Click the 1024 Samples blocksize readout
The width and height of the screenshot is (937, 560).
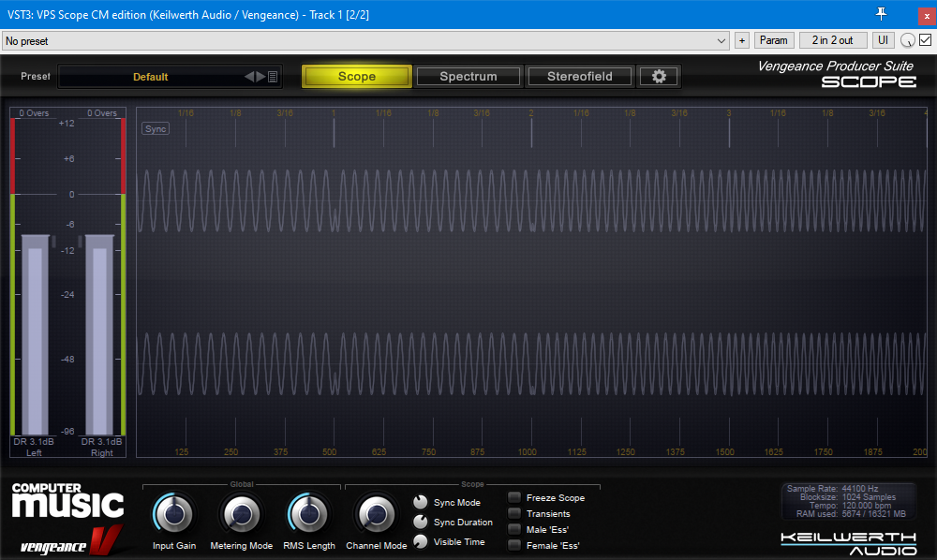pyautogui.click(x=869, y=496)
